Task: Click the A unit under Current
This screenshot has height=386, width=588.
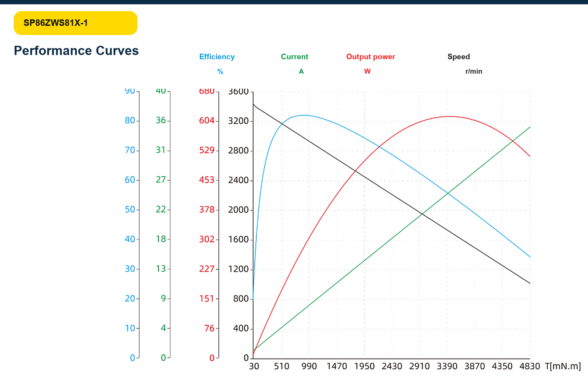Action: pos(301,71)
